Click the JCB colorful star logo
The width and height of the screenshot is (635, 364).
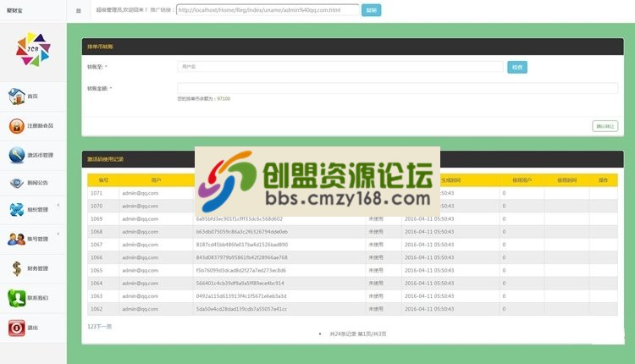(x=33, y=49)
